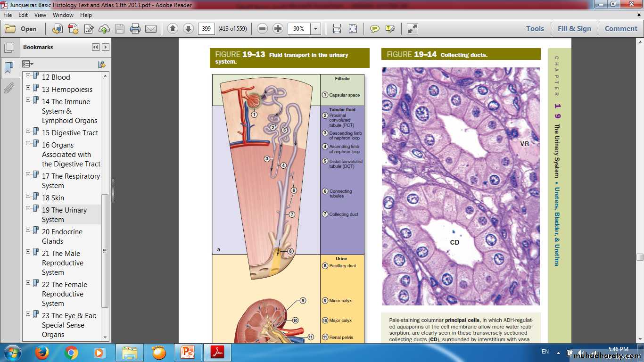The height and width of the screenshot is (362, 644).
Task: Toggle read mode with diagonal arrows icon
Action: 413,29
